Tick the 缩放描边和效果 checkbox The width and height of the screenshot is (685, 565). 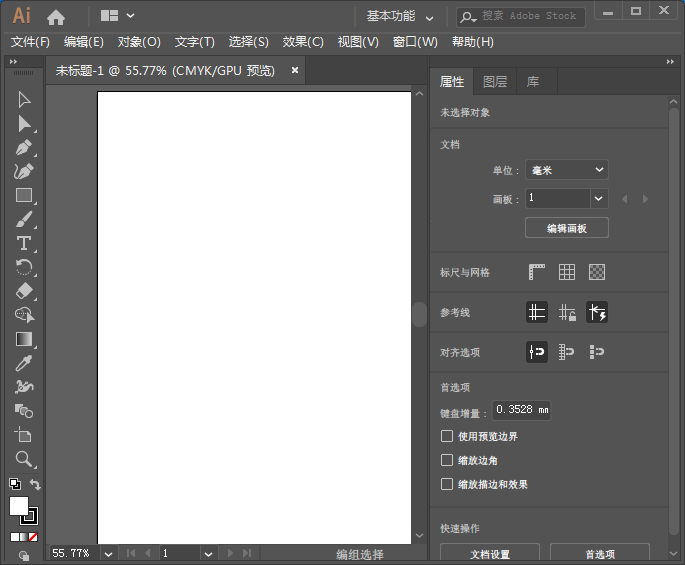pyautogui.click(x=447, y=484)
